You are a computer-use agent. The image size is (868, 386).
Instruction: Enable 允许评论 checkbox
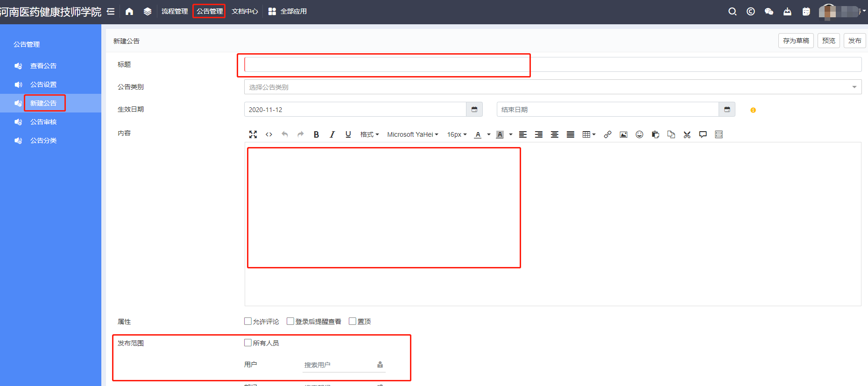point(248,321)
